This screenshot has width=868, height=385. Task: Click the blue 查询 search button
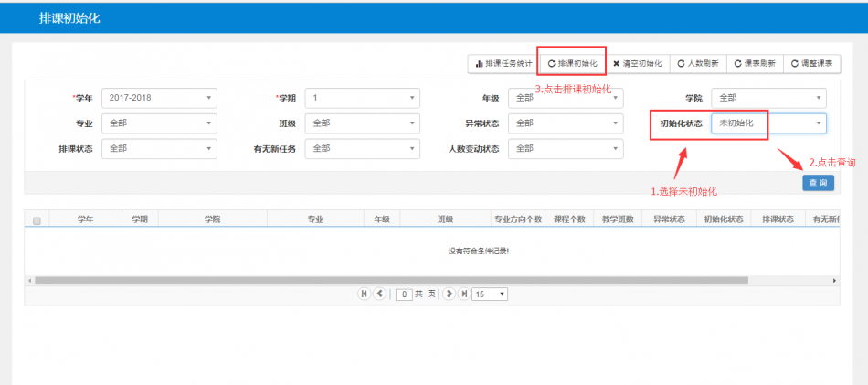[x=818, y=183]
